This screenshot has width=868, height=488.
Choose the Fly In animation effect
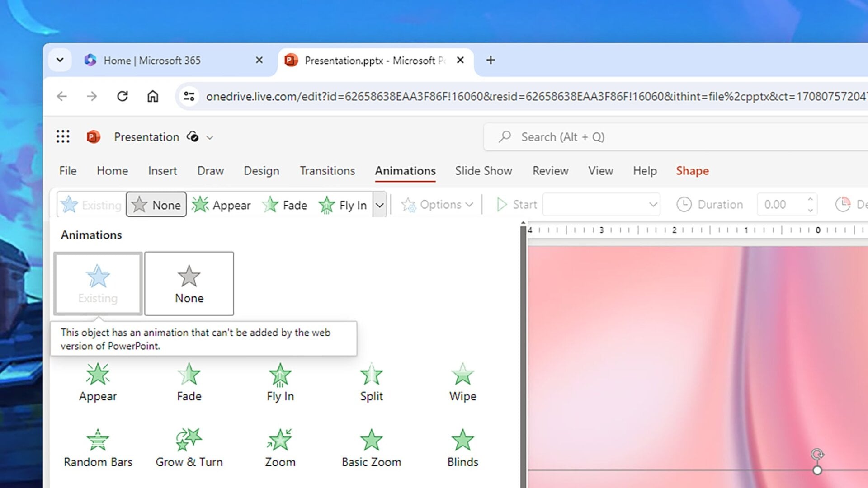tap(280, 382)
